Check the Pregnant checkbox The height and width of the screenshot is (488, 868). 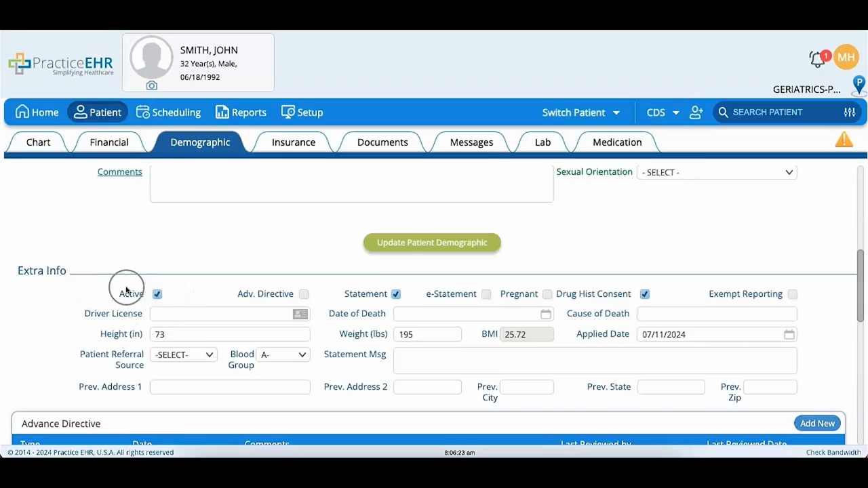point(547,294)
